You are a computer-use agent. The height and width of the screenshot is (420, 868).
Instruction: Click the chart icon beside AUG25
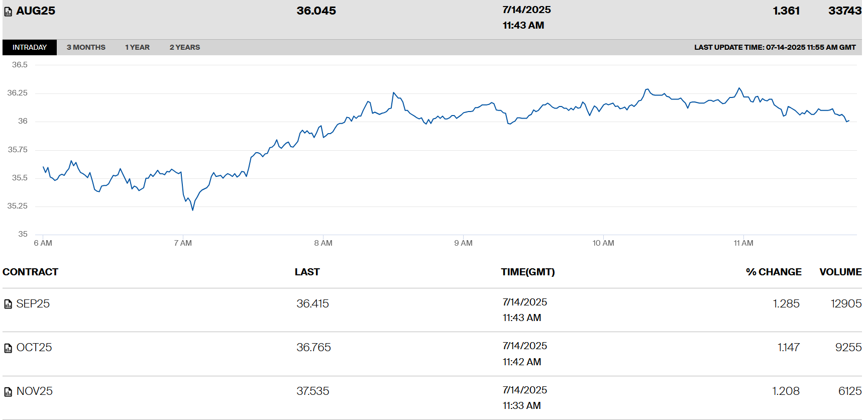[x=8, y=12]
